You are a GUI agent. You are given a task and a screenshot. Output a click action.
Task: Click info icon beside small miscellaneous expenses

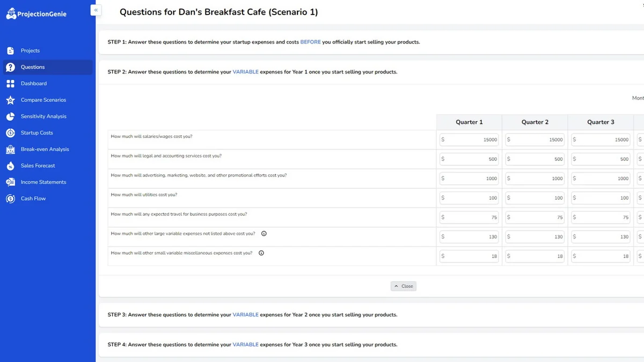tap(261, 253)
